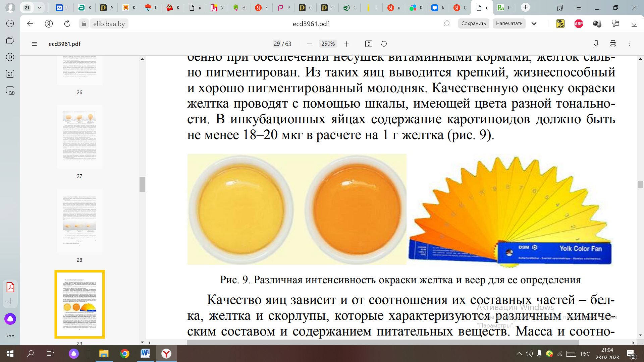Click the 250% zoom level field
Image resolution: width=644 pixels, height=362 pixels.
click(x=328, y=44)
